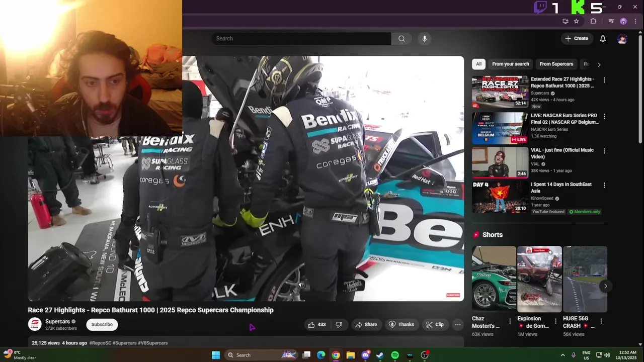Open Microsoft Edge from taskbar
This screenshot has width=644, height=362.
click(x=321, y=355)
